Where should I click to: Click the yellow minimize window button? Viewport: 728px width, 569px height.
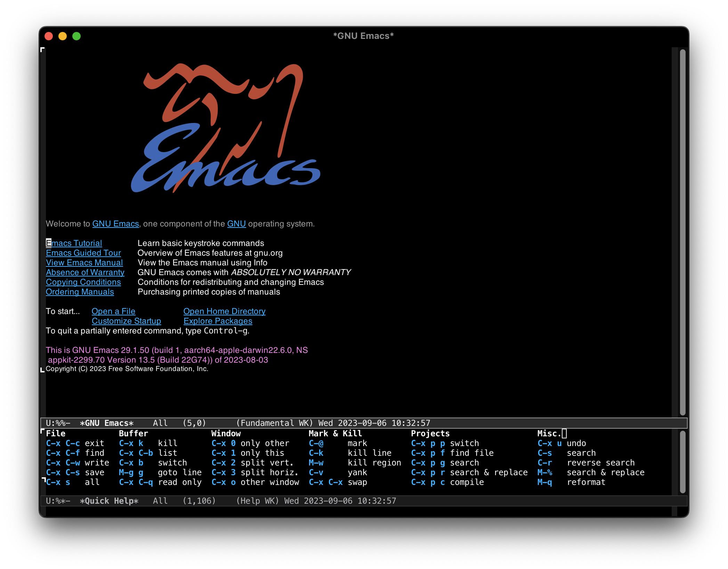[63, 36]
